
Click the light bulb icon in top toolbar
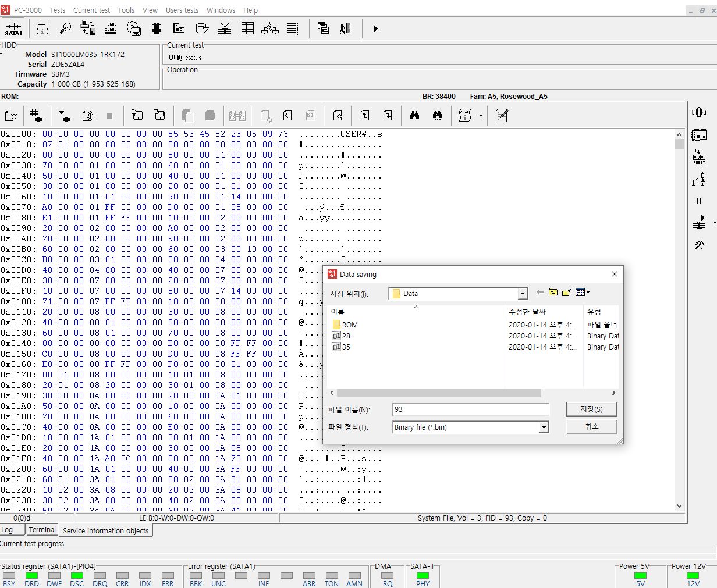point(65,28)
